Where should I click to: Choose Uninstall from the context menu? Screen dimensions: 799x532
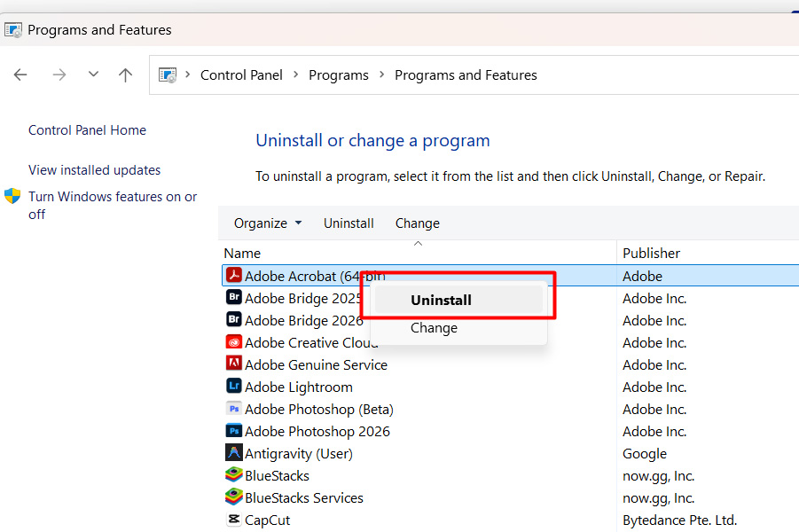pyautogui.click(x=441, y=300)
